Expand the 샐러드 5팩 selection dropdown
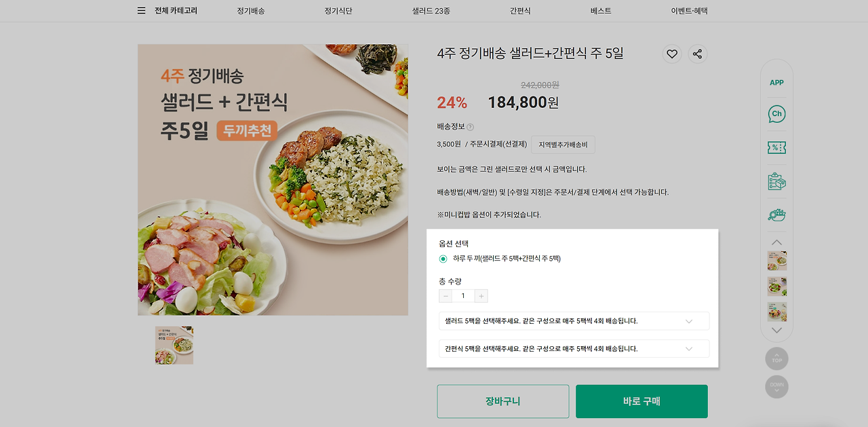Screen dimensions: 868x427 (x=574, y=321)
